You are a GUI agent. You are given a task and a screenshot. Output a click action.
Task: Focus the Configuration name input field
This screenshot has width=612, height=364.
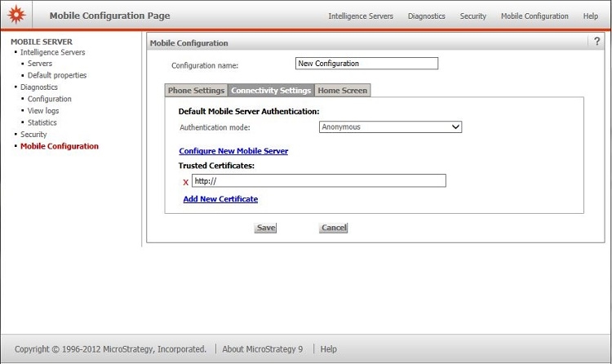click(x=366, y=64)
